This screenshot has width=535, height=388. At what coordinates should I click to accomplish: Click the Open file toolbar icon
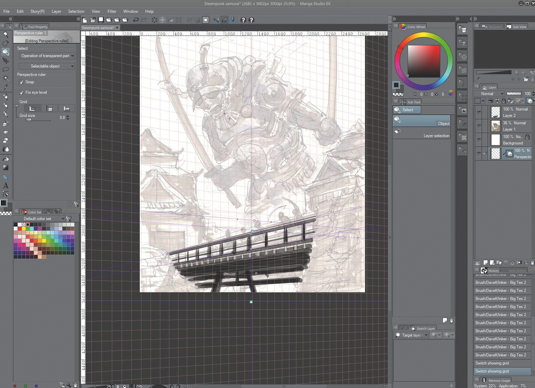(x=93, y=20)
